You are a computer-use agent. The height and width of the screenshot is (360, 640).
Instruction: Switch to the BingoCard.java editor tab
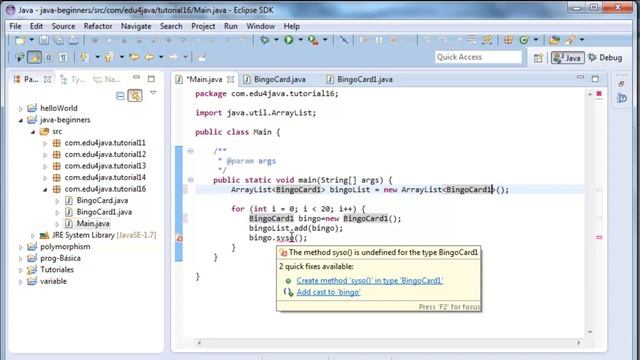point(280,79)
